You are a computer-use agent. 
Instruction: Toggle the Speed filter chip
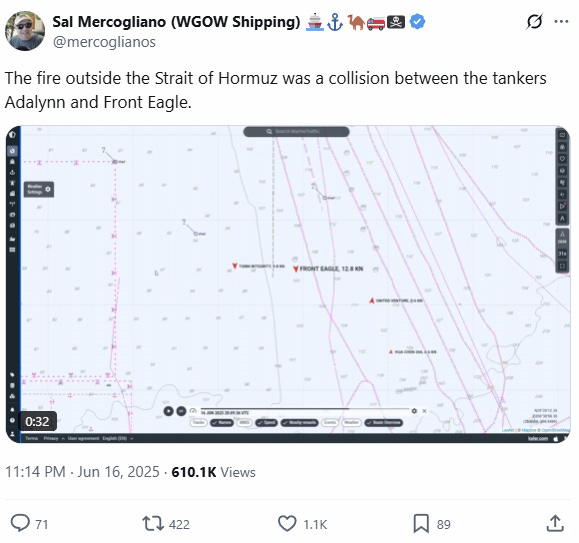coord(266,423)
